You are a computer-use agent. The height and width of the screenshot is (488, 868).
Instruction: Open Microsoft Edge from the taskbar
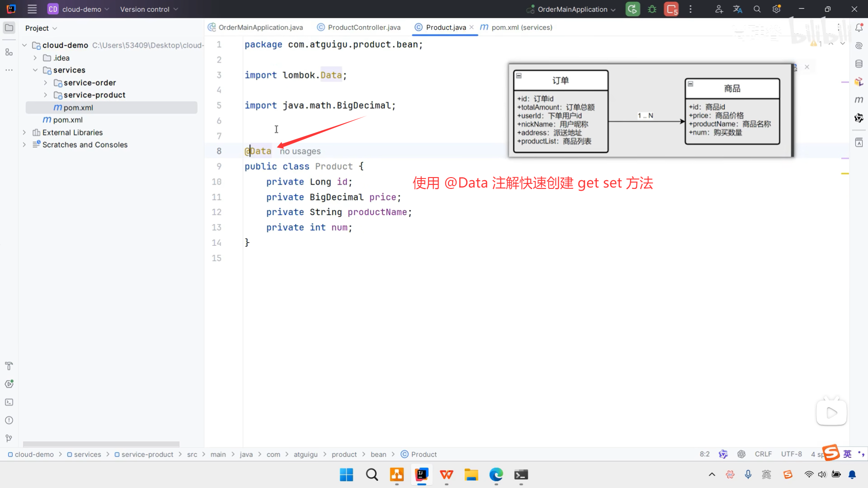(x=496, y=475)
